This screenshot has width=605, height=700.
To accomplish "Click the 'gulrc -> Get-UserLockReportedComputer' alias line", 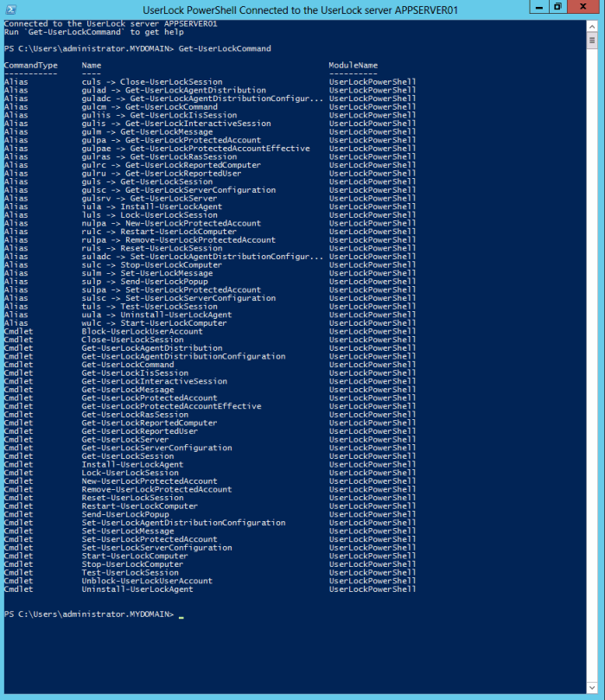I will coord(171,165).
